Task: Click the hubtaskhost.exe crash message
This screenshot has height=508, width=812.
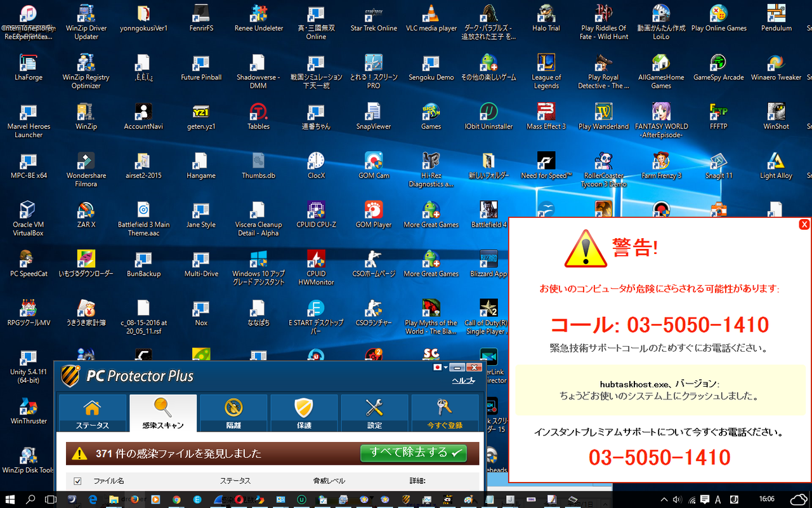Action: [659, 390]
